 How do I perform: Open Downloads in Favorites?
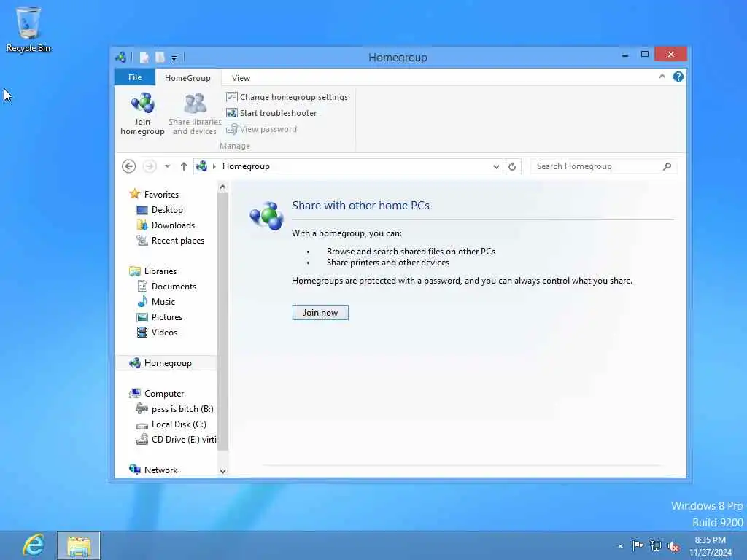point(173,225)
